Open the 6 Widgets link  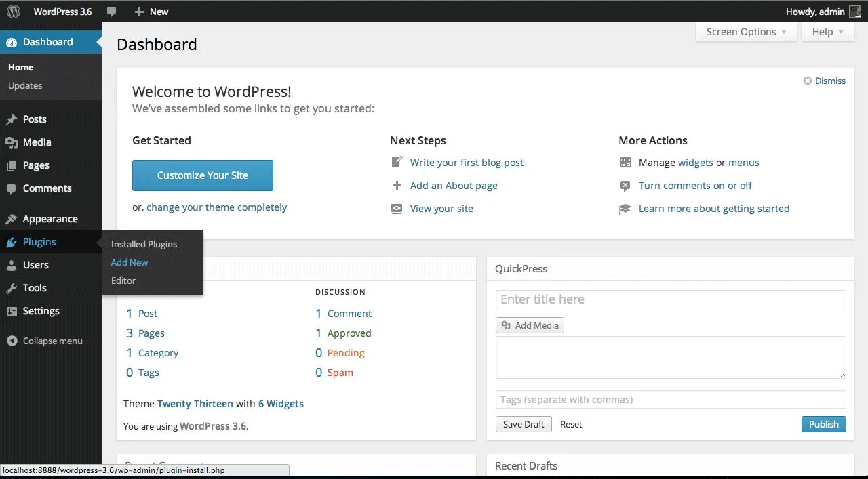[x=281, y=404]
